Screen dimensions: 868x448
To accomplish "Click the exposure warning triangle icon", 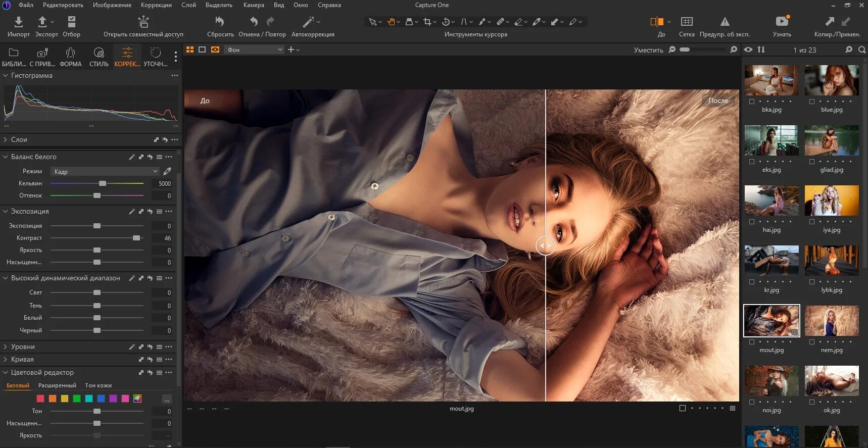I will (725, 22).
